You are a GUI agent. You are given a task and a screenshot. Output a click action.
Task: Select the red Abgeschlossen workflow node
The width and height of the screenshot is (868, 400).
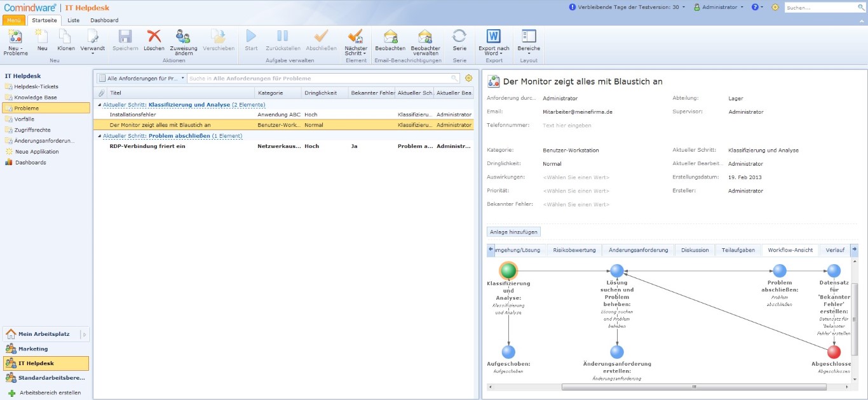(x=834, y=352)
